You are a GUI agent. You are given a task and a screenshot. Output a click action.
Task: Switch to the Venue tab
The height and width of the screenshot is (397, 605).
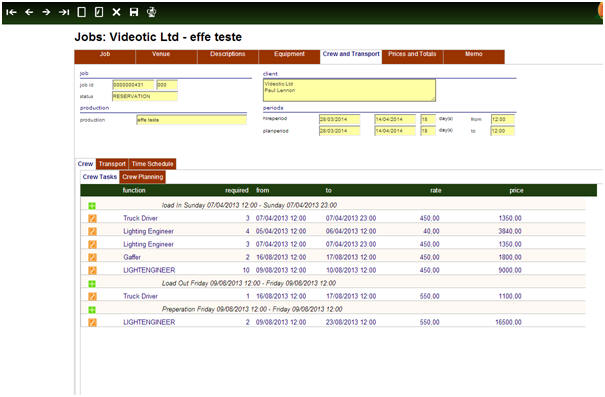point(166,56)
